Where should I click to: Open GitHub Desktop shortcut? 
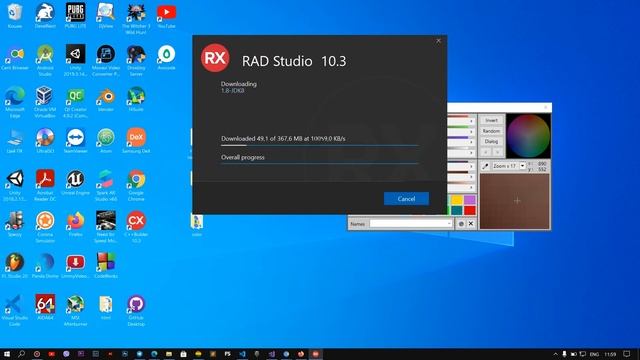point(136,310)
